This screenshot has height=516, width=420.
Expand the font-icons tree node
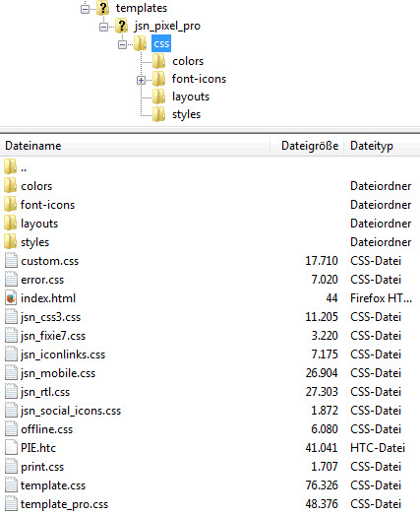141,80
